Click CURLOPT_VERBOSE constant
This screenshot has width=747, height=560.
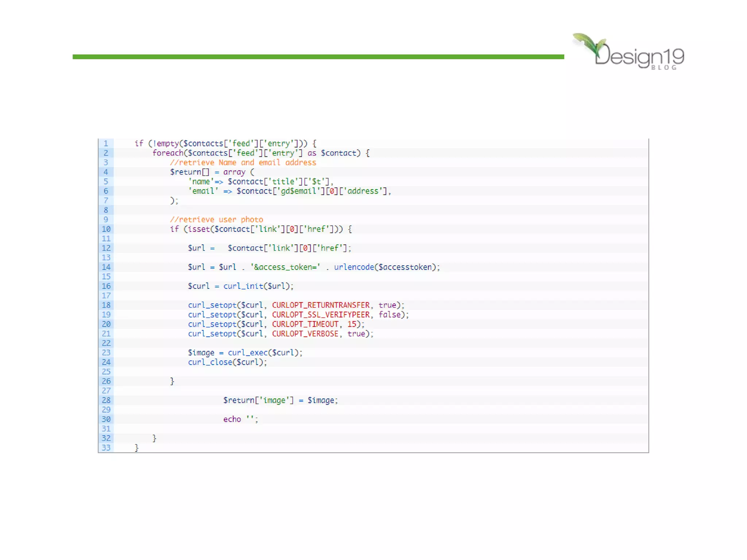[x=305, y=334]
